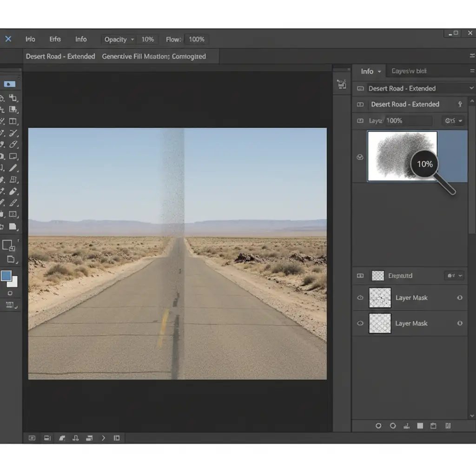Screen dimensions: 476x476
Task: Open the Generative Fill document tab
Action: (153, 56)
